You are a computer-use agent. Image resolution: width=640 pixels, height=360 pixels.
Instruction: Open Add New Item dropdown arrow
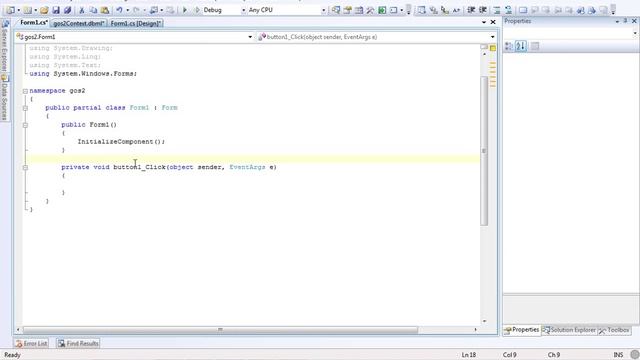click(x=36, y=10)
